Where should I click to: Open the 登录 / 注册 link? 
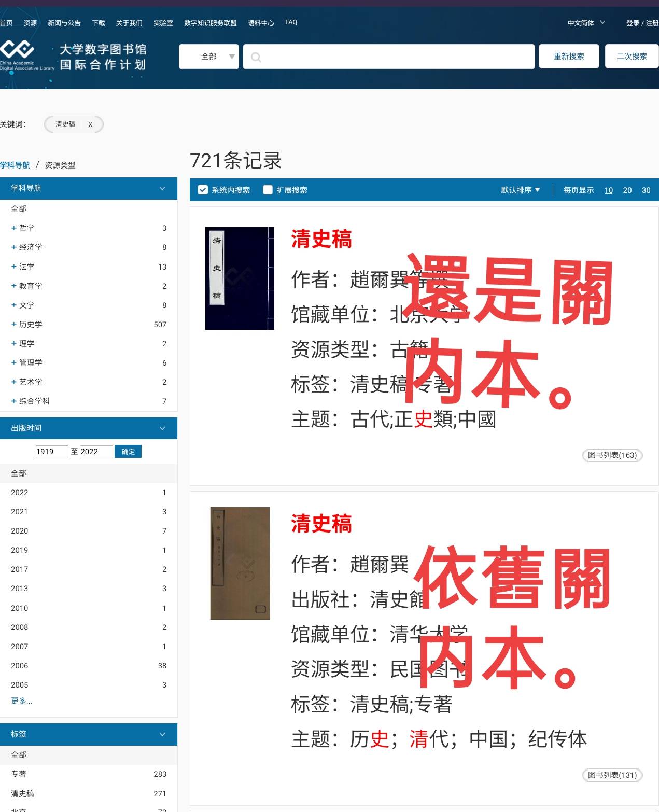[642, 23]
